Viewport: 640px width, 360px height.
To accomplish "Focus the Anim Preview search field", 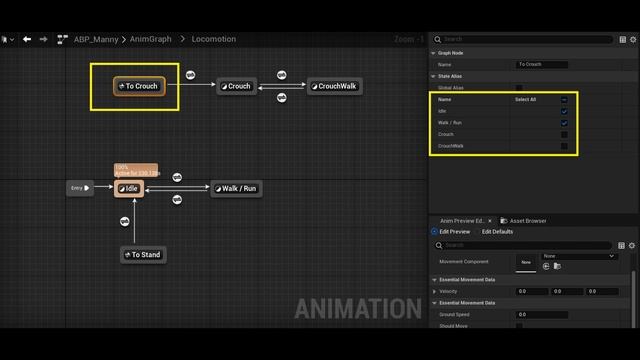I will (523, 245).
